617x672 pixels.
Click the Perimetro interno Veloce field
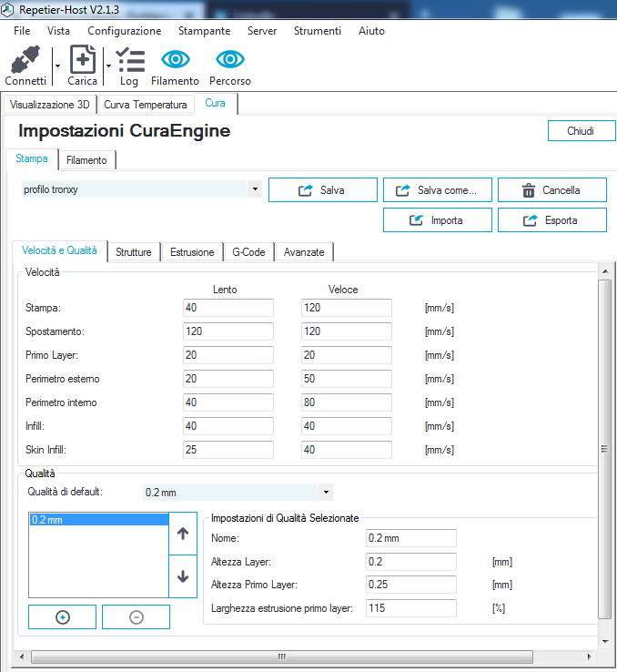[x=347, y=402]
